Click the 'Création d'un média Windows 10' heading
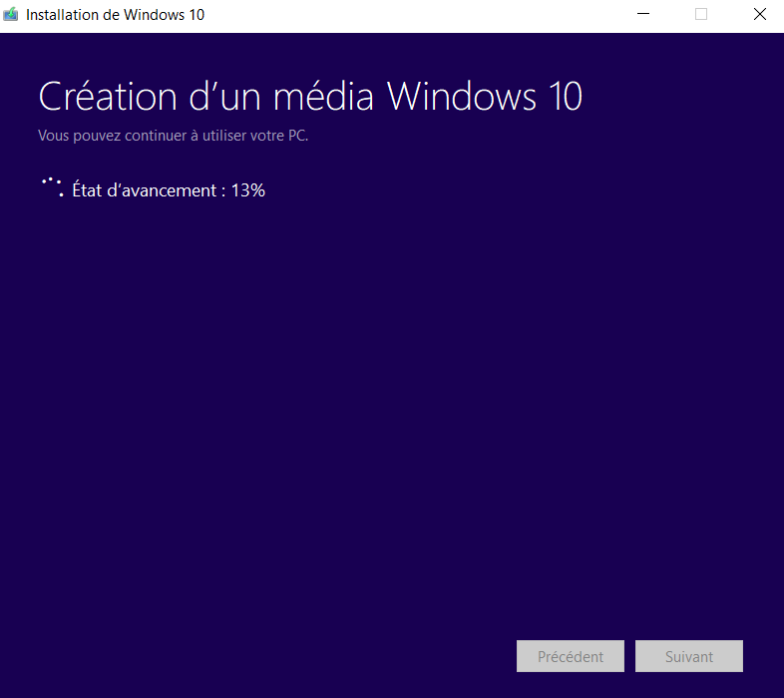The image size is (784, 698). tap(310, 96)
